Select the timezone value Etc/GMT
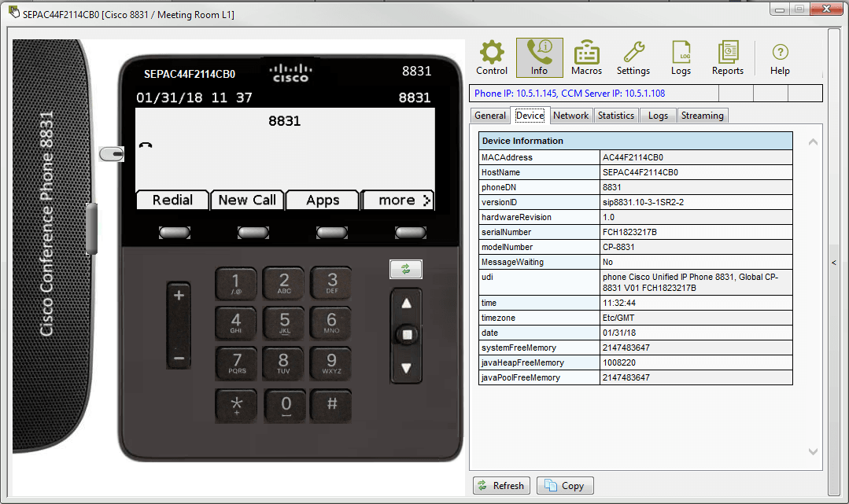 [x=618, y=318]
